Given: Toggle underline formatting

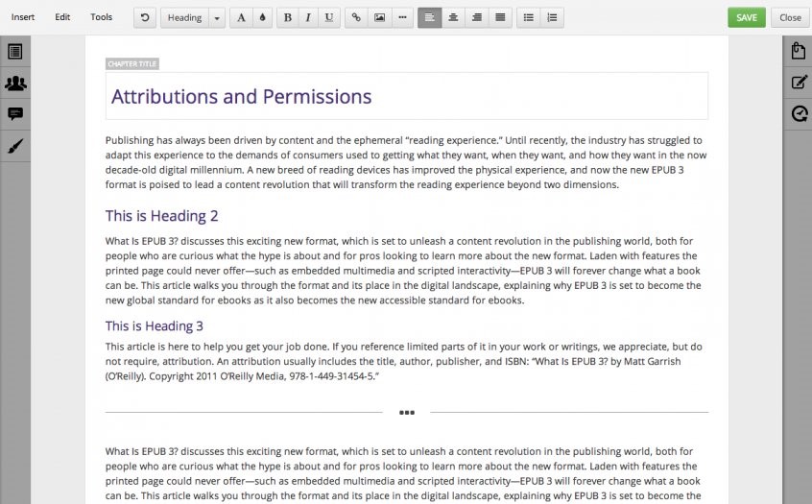Looking at the screenshot, I should (330, 17).
